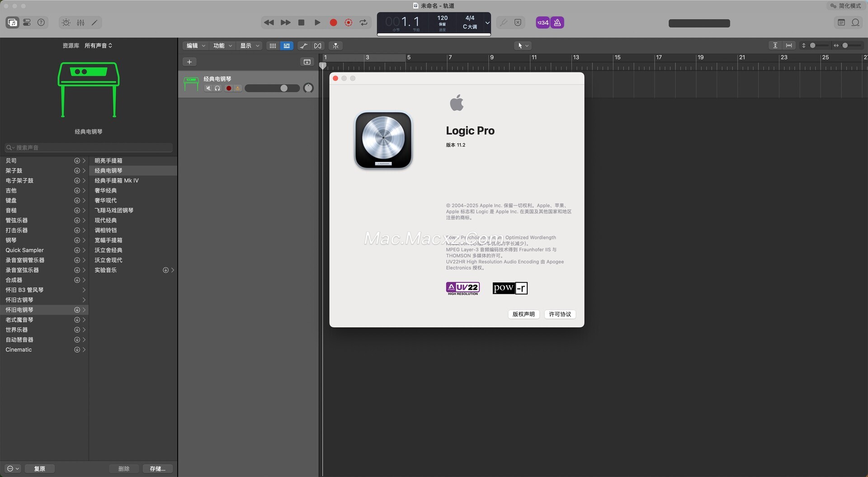Open Smart Controls dial icon
This screenshot has height=477, width=868.
(x=66, y=23)
